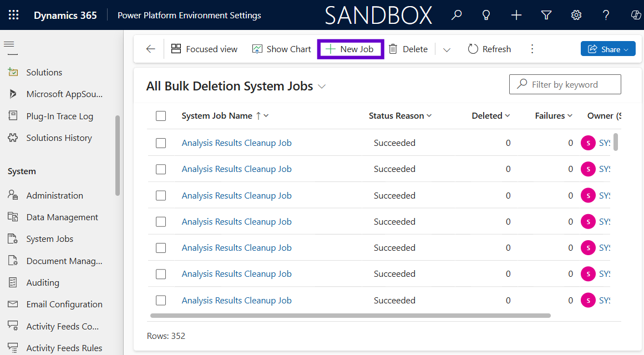The width and height of the screenshot is (644, 355).
Task: Click the Microsoft AppSource sidebar icon
Action: pos(13,94)
